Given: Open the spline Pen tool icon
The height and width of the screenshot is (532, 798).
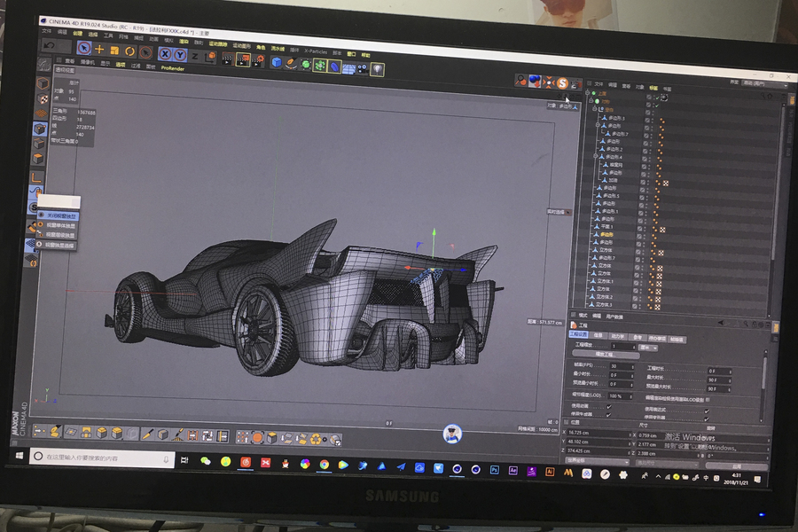Looking at the screenshot, I should pos(291,63).
